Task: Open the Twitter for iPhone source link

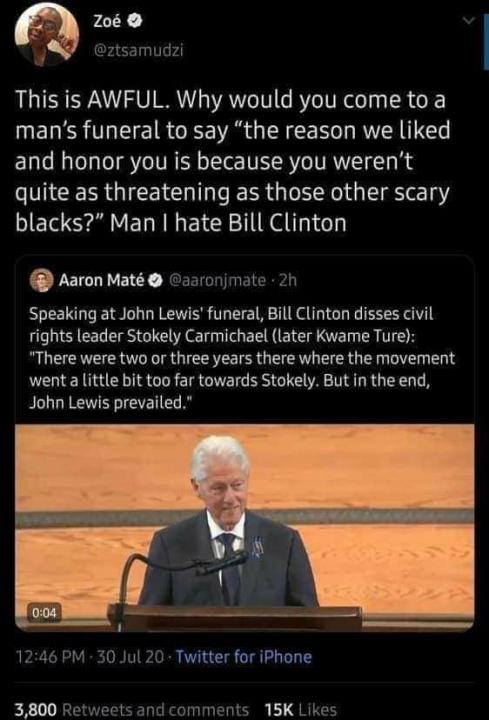Action: (244, 657)
